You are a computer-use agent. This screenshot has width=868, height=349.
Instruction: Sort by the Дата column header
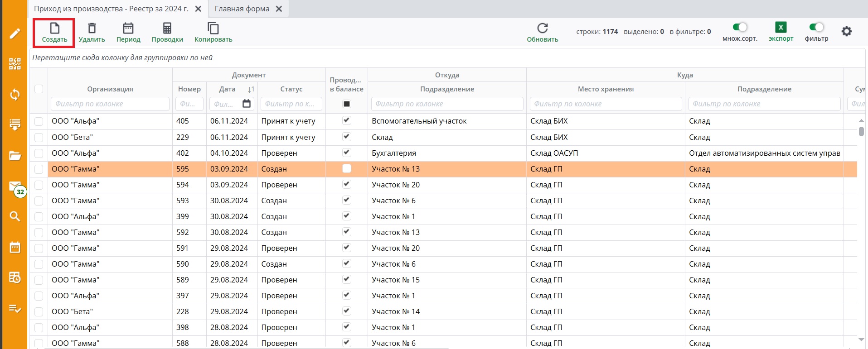[x=228, y=89]
